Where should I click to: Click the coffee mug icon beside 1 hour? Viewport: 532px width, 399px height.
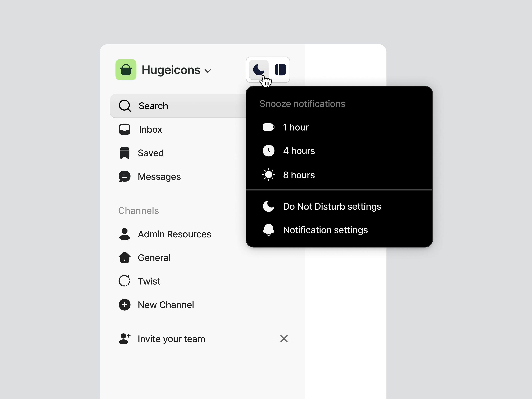(269, 127)
